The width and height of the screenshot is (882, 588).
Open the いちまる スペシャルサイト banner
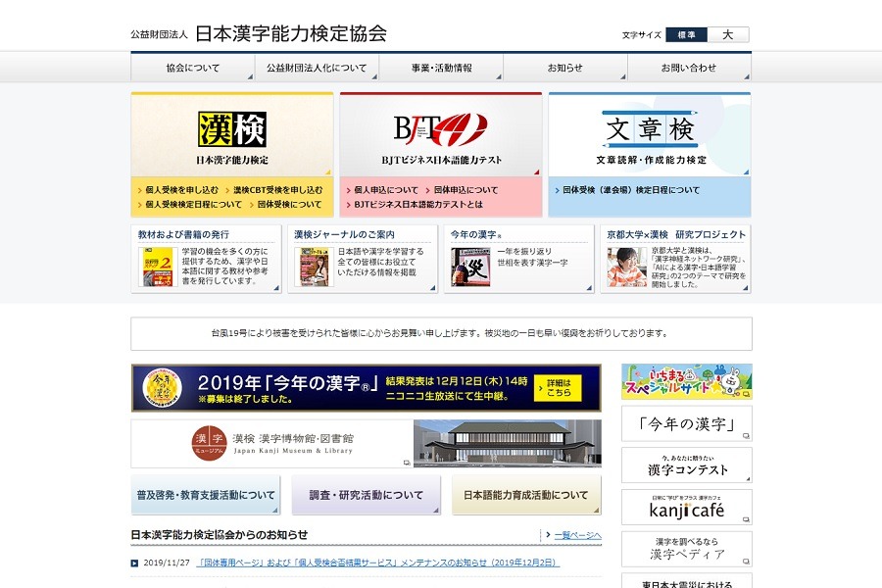[x=686, y=382]
